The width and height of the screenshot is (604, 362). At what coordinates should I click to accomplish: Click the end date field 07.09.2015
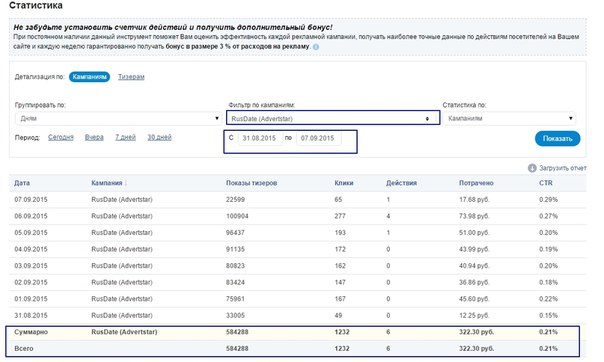pyautogui.click(x=318, y=138)
